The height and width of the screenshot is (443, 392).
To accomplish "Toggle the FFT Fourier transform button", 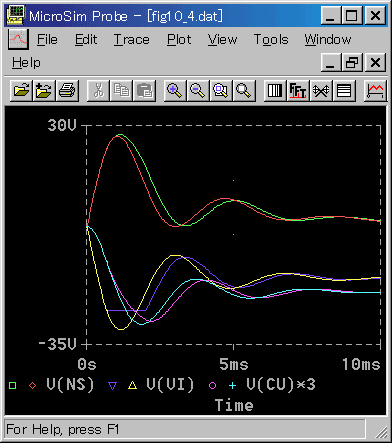I will 298,90.
